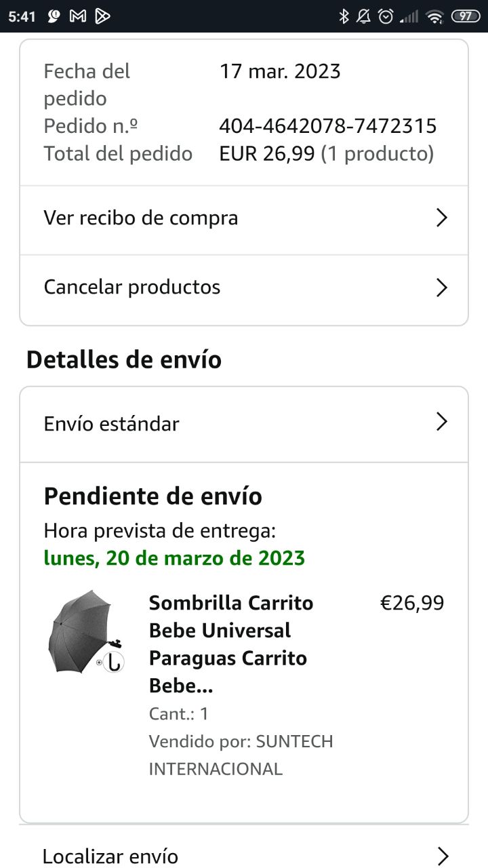
Task: Open Envío estándar details
Action: click(112, 424)
